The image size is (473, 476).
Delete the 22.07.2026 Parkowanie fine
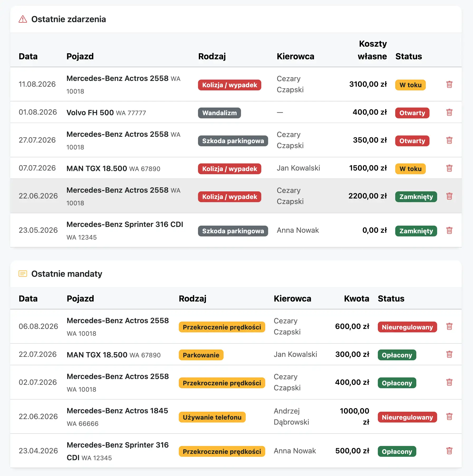coord(449,354)
